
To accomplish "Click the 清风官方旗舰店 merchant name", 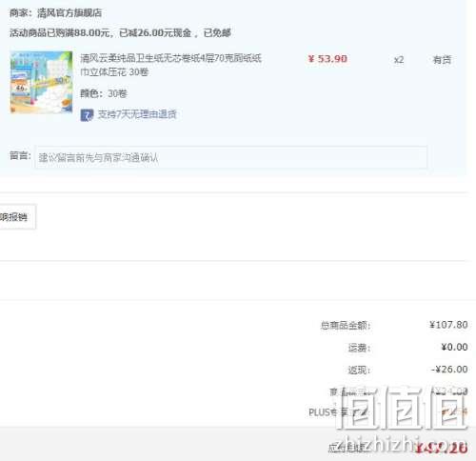I will [x=69, y=13].
